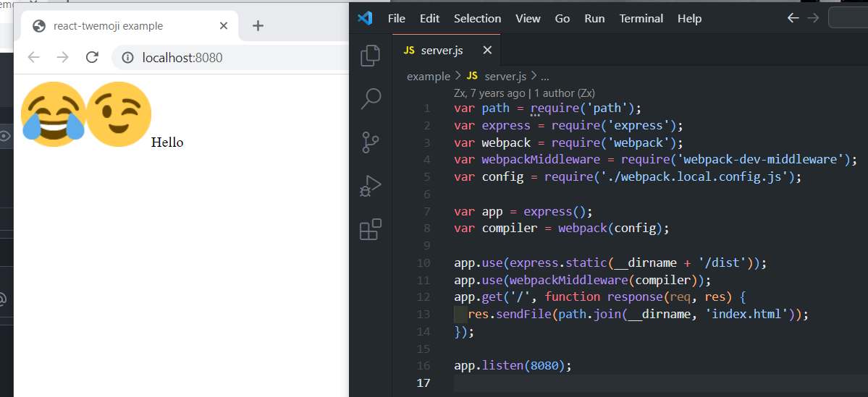The image size is (868, 397).
Task: Reload the localhost:8080 page
Action: (x=92, y=57)
